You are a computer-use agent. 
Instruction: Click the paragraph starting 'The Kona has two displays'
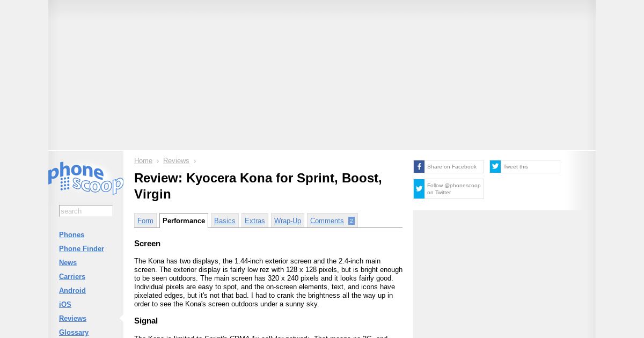pos(268,283)
